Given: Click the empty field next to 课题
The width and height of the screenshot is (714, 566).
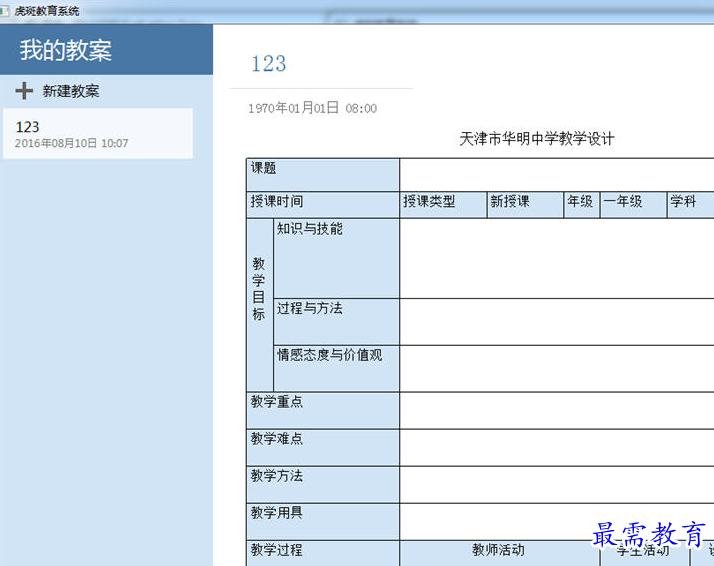Looking at the screenshot, I should [556, 175].
